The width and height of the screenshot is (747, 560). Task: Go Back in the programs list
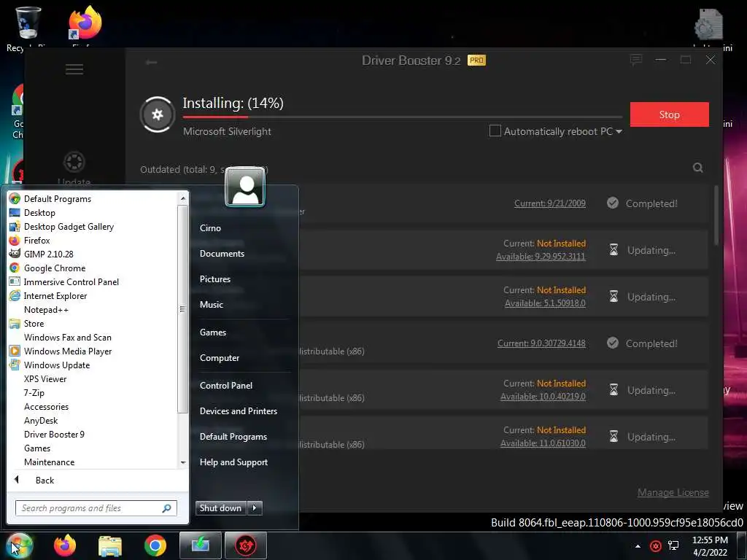pos(44,481)
